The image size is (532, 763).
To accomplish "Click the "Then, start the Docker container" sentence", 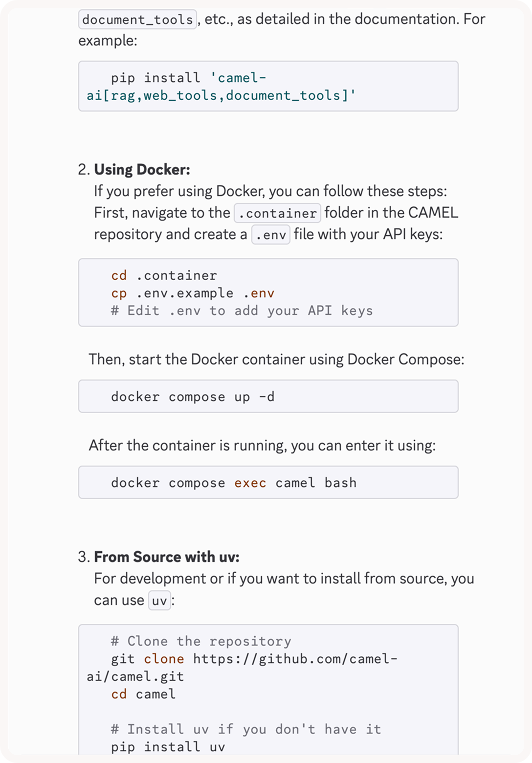I will point(276,359).
